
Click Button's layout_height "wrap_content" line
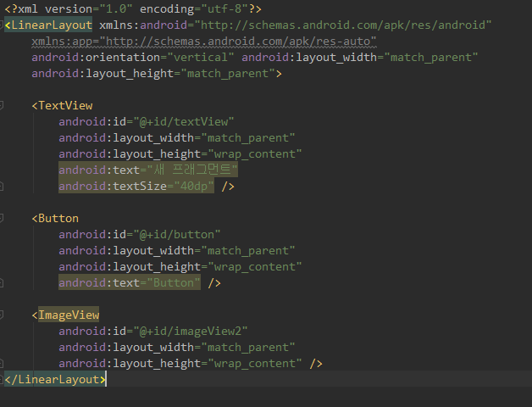click(x=180, y=267)
